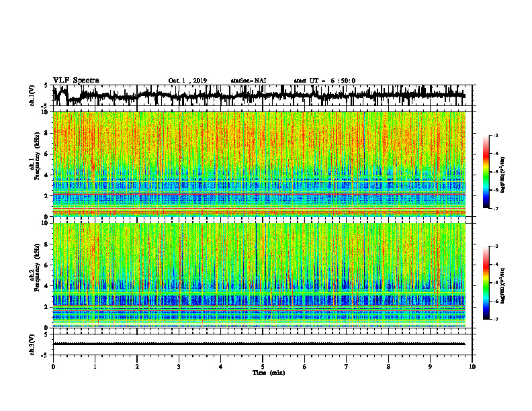Click the "-5" tick of ch.3(V) axis

pyautogui.click(x=46, y=355)
